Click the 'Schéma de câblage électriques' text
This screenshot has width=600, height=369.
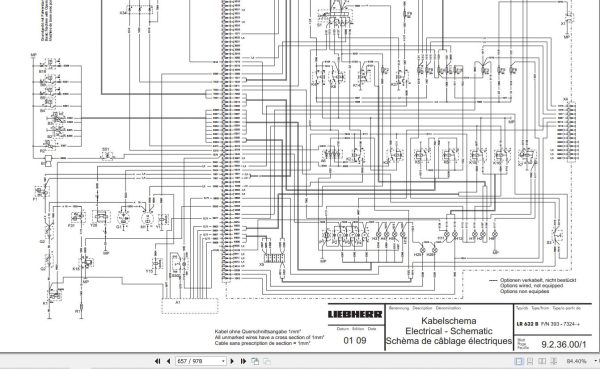(448, 341)
